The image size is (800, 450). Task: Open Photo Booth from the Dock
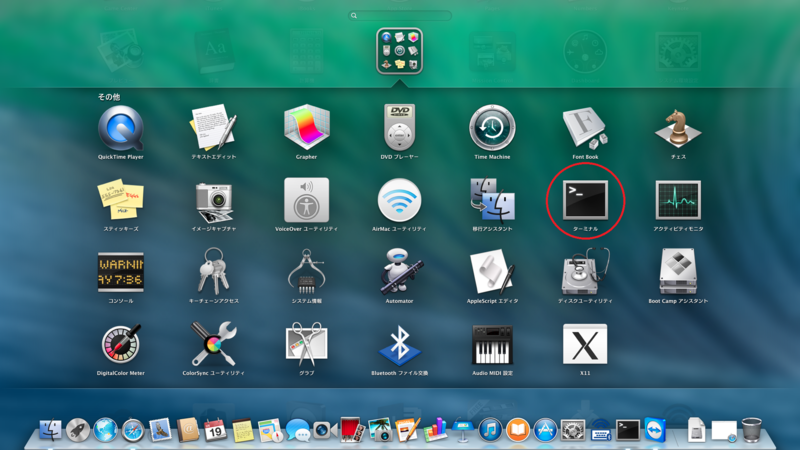[352, 430]
